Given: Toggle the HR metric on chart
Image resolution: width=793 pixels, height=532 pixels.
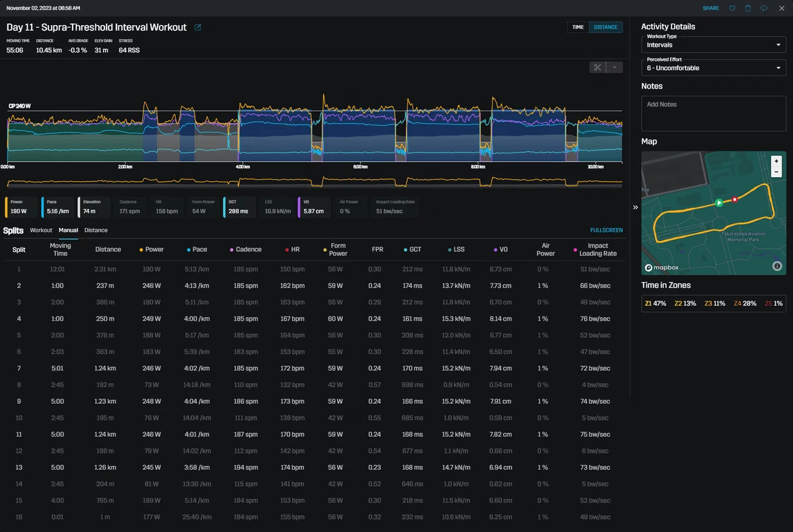Looking at the screenshot, I should point(169,207).
